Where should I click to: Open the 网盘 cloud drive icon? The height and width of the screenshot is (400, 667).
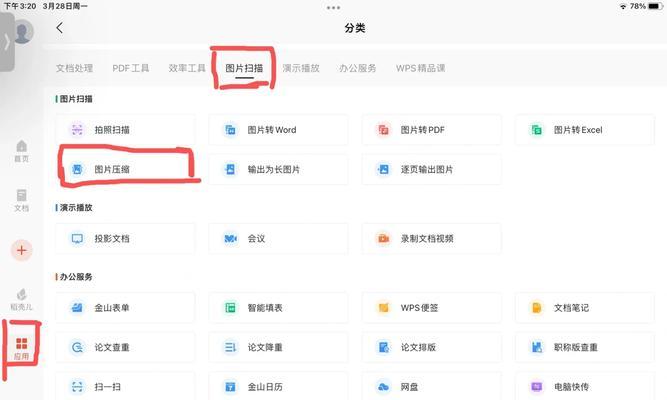383,387
